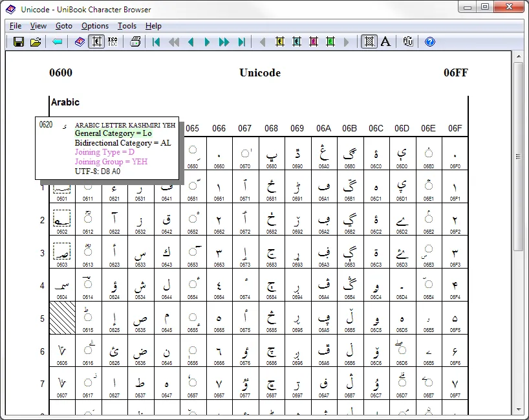Screen dimensions: 529x420
Task: Click the Open folder icon
Action: [x=36, y=42]
